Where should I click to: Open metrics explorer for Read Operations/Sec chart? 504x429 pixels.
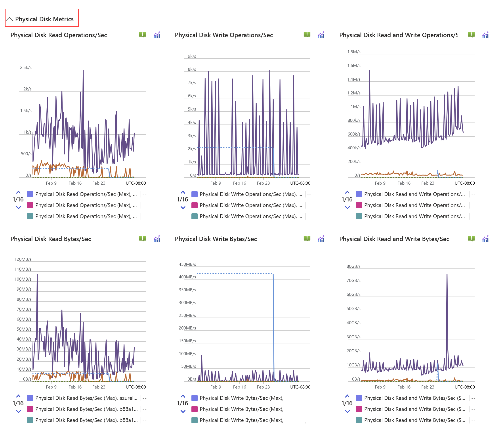click(157, 35)
